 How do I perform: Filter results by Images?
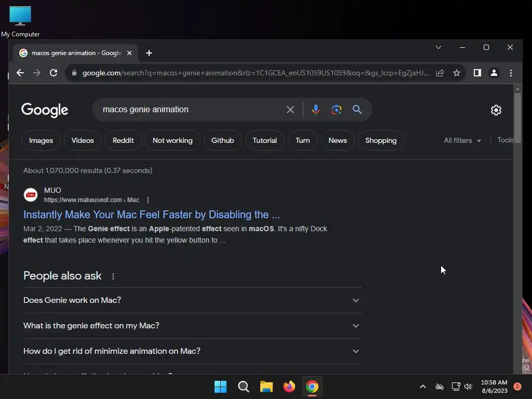[x=41, y=140]
